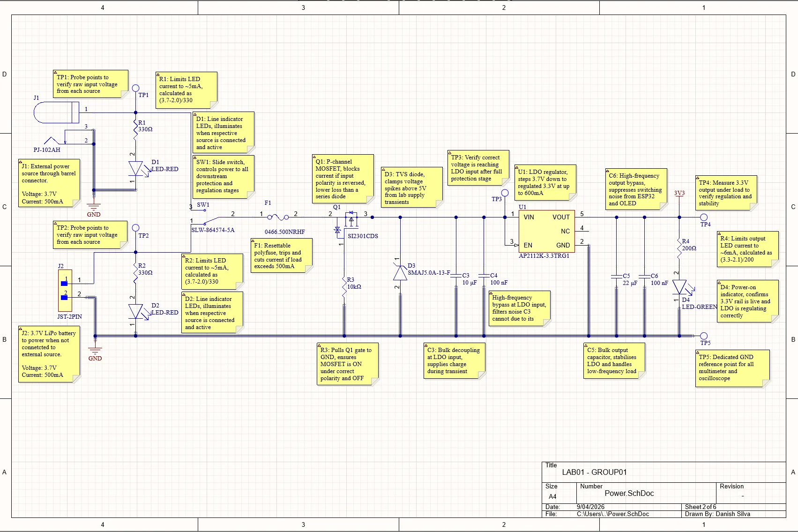Screen dimensions: 798x532
Task: Select the 0466.500NRHF fuse part label
Action: click(x=285, y=232)
